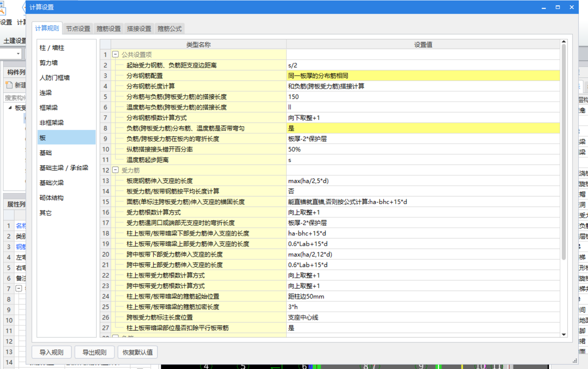Click the vertical scrollbar thumb of settings table
The width and height of the screenshot is (588, 369).
564,152
